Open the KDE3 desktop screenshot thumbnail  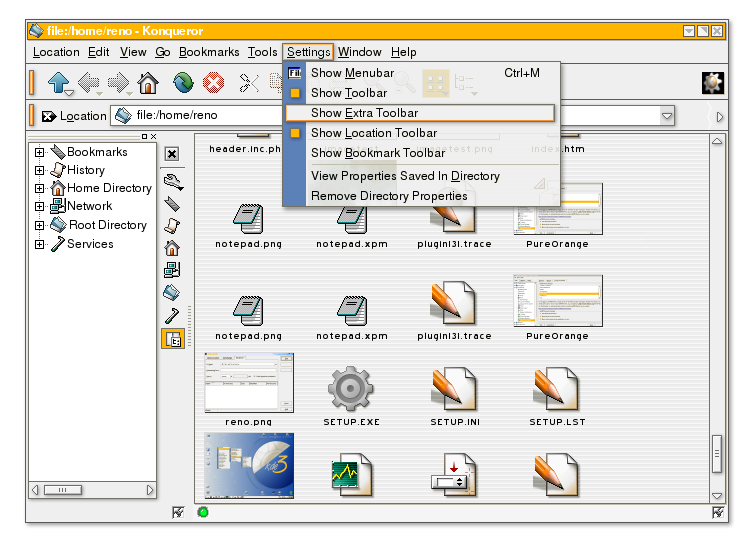(249, 466)
